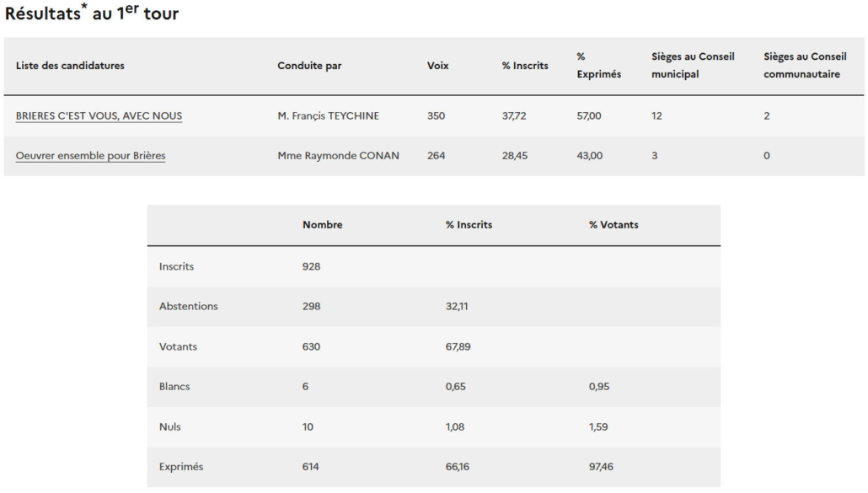Select the Conduite par column header
Viewport: 868px width, 493px height.
(309, 66)
